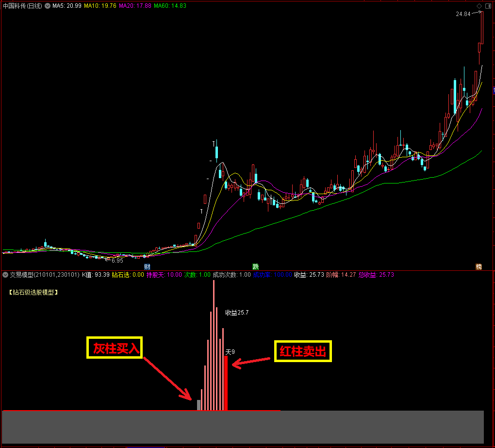Click the 持股天: 10.00 value
Screen dimensions: 495x448
pyautogui.click(x=164, y=275)
